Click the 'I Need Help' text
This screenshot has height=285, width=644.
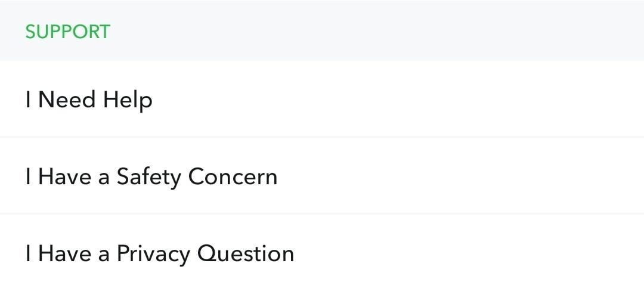point(89,100)
